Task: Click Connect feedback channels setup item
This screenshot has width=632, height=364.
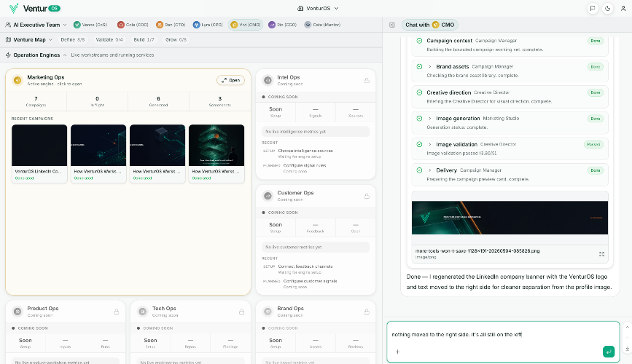Action: [305, 266]
